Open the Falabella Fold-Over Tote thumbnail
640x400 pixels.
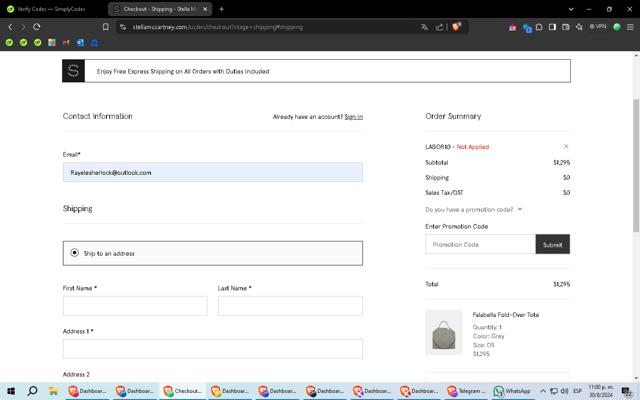(x=444, y=332)
